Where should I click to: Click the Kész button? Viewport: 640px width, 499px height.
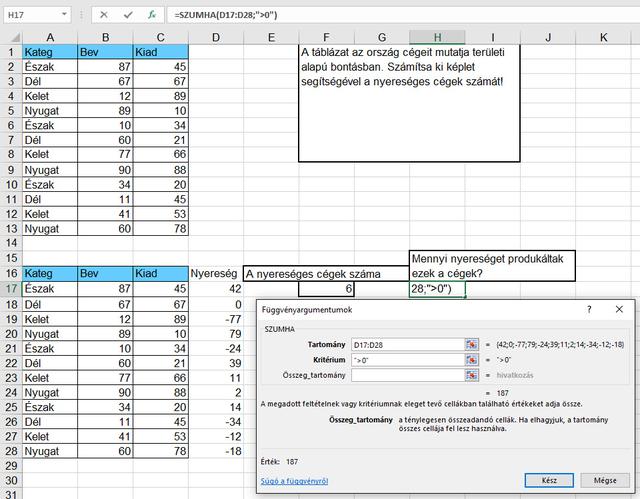pos(549,480)
